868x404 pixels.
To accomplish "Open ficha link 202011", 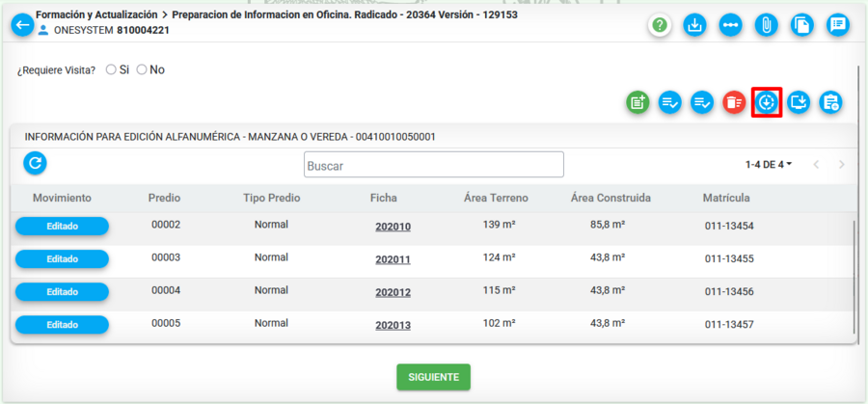I will 393,259.
